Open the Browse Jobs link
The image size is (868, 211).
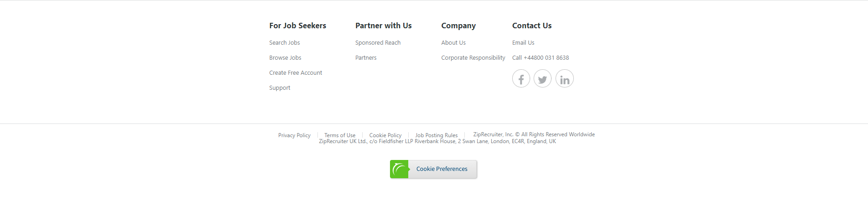285,58
